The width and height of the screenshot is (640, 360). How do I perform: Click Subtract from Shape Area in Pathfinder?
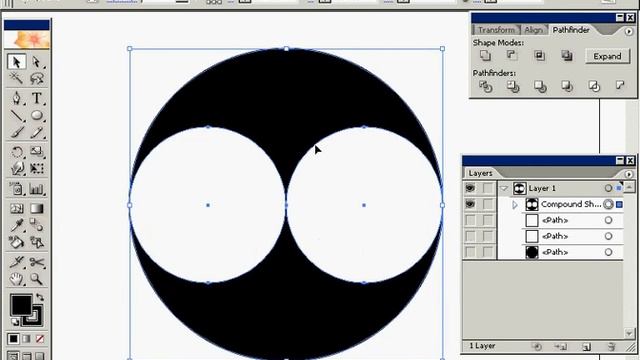click(x=512, y=56)
